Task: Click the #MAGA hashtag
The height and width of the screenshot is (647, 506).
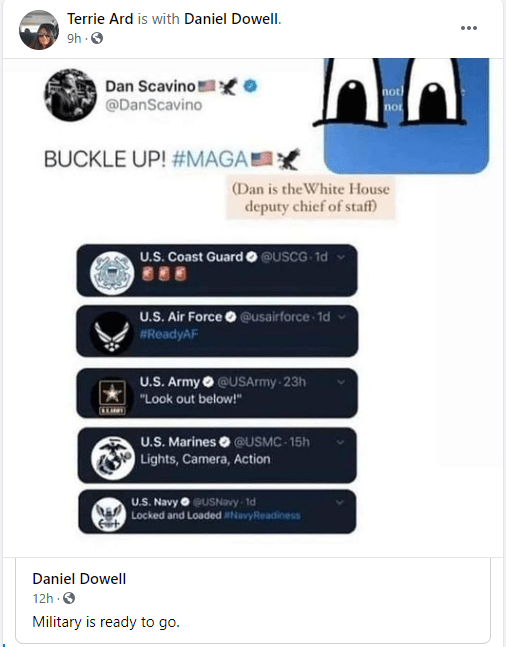Action: pyautogui.click(x=210, y=159)
